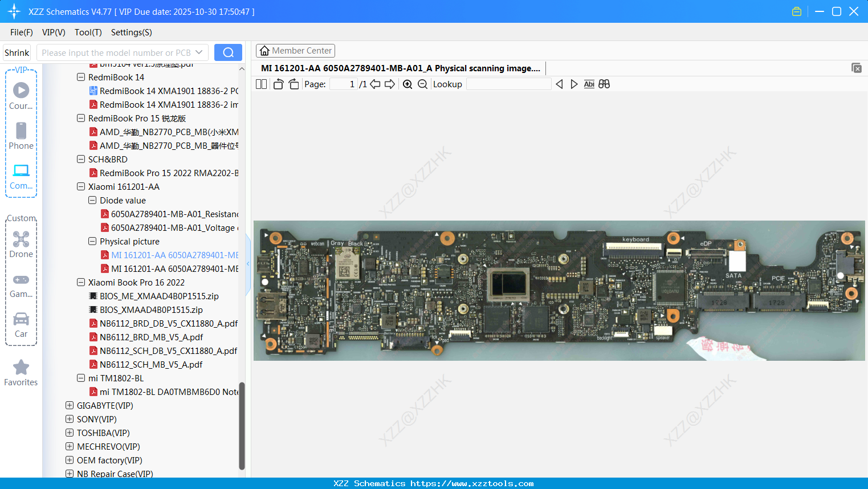The width and height of the screenshot is (868, 489).
Task: Click the XZZ Schematics app logo
Action: pos(14,11)
